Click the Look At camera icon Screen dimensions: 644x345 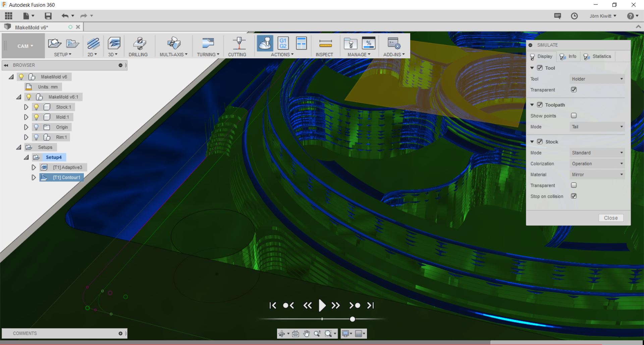296,334
